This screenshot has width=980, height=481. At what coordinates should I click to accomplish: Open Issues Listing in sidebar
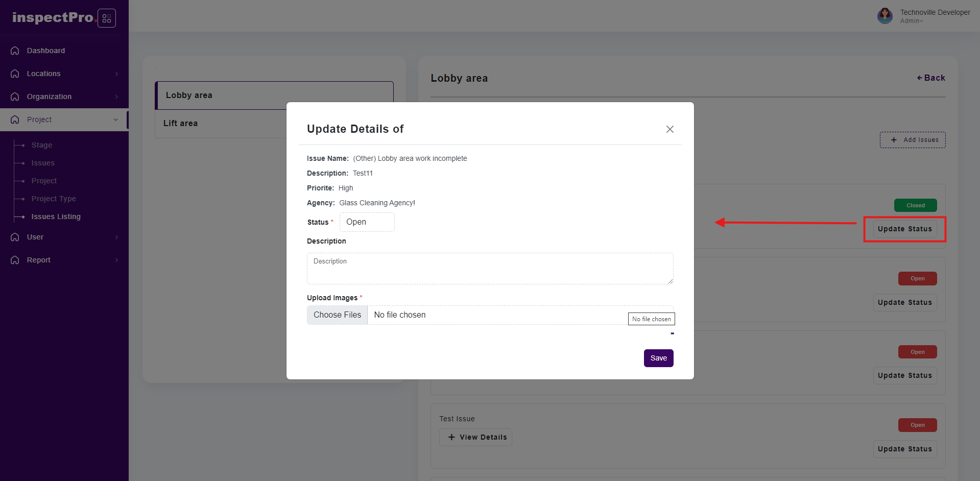tap(56, 217)
